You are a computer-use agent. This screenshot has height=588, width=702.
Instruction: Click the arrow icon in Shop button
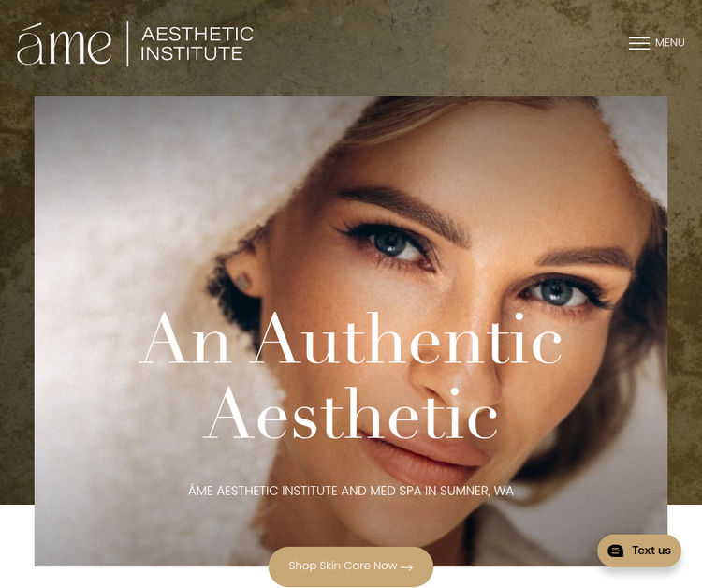click(406, 567)
